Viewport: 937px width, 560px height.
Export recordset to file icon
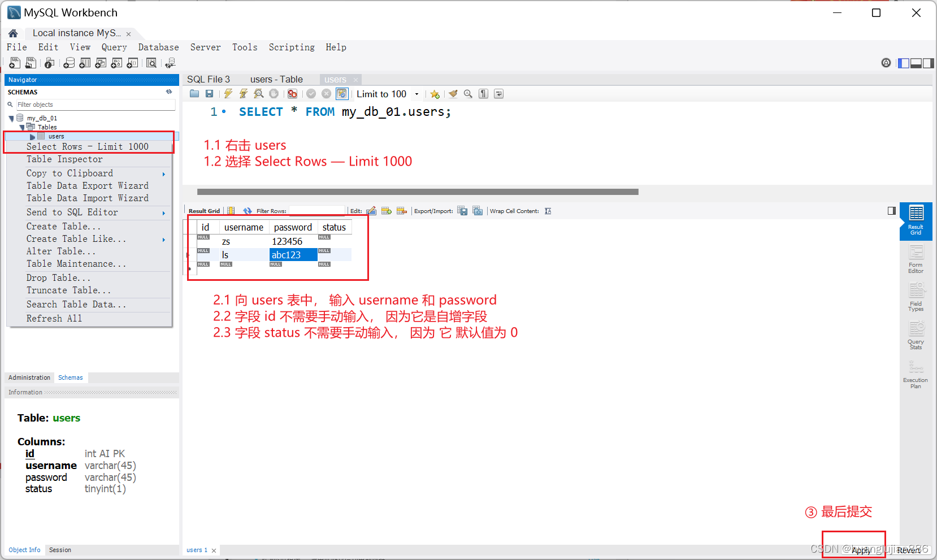tap(462, 211)
